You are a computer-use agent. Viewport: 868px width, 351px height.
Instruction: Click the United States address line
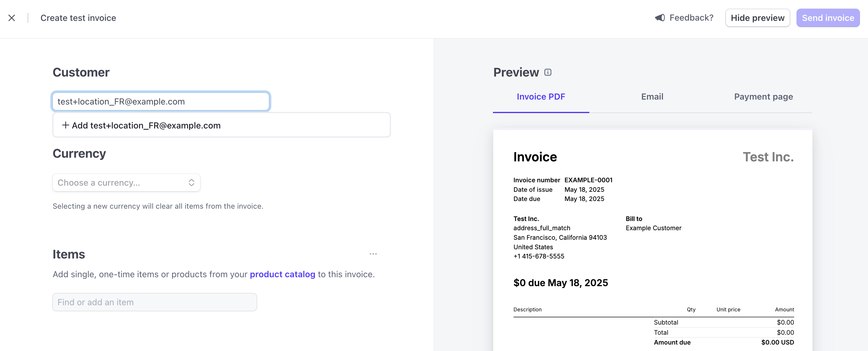(533, 247)
